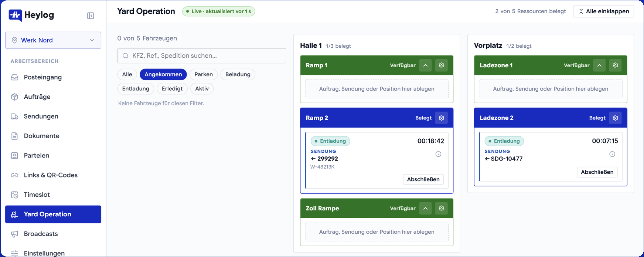Toggle the Angekommen filter chip
644x257 pixels.
(163, 74)
